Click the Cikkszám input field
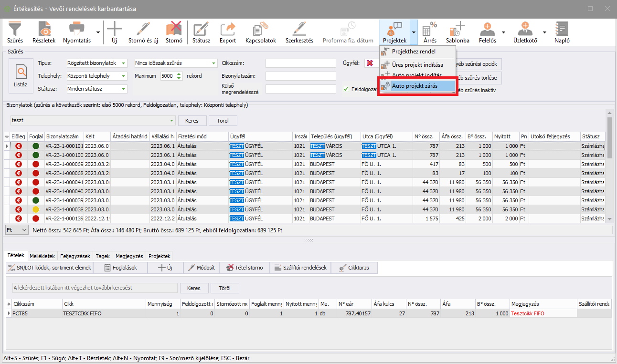This screenshot has width=617, height=364. [x=300, y=63]
